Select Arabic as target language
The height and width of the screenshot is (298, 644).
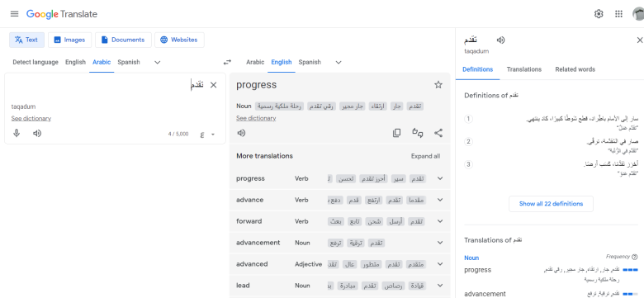(255, 63)
